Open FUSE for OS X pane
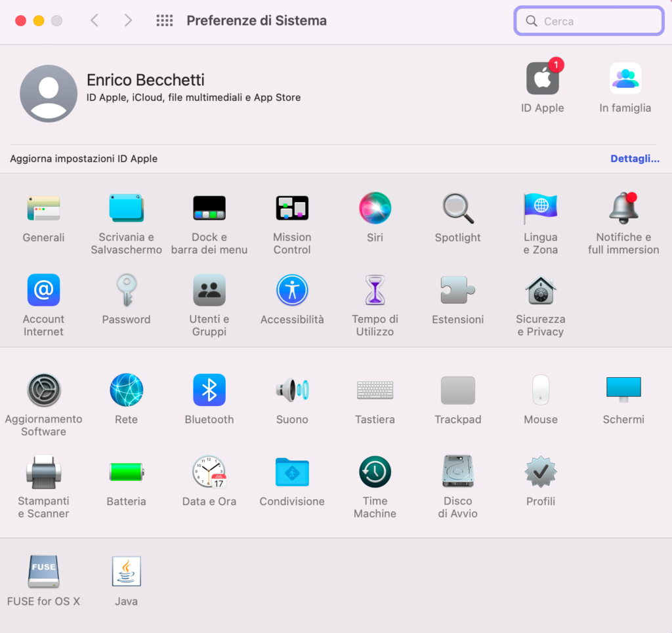This screenshot has height=633, width=672. coord(44,572)
